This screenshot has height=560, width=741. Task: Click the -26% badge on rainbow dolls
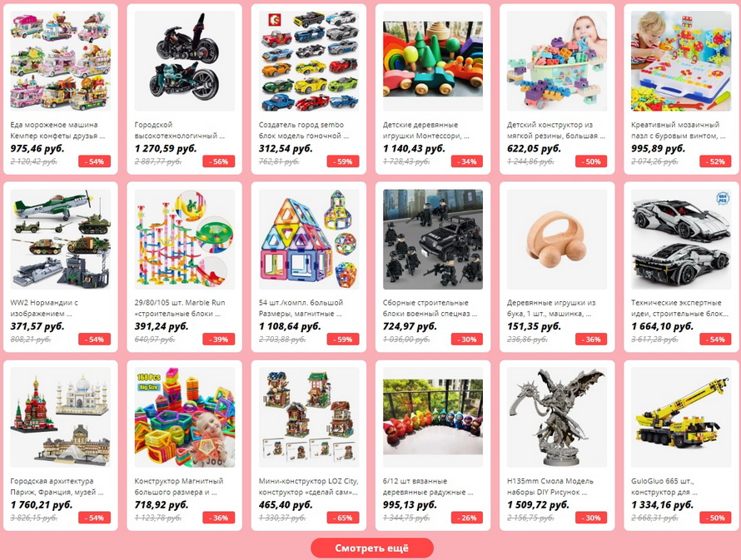coord(467,518)
